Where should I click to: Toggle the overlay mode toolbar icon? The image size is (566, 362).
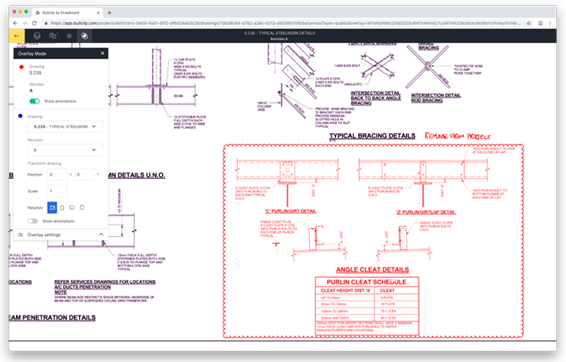(x=84, y=36)
